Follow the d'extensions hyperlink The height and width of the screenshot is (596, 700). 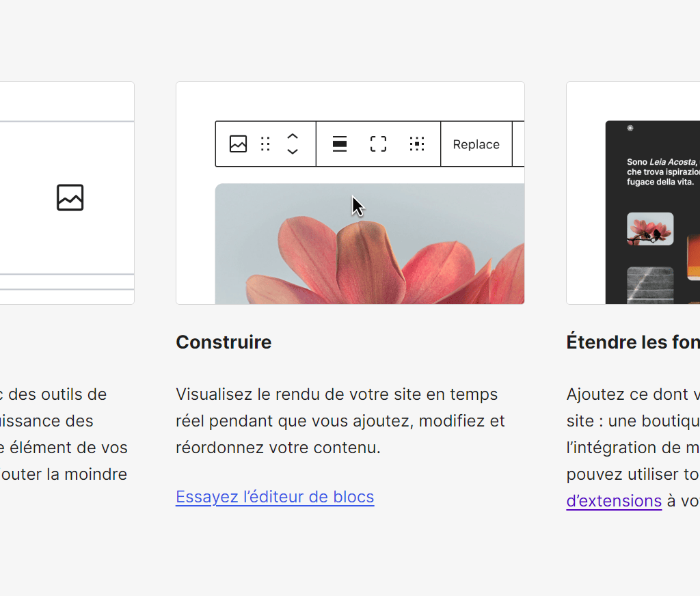tap(614, 501)
